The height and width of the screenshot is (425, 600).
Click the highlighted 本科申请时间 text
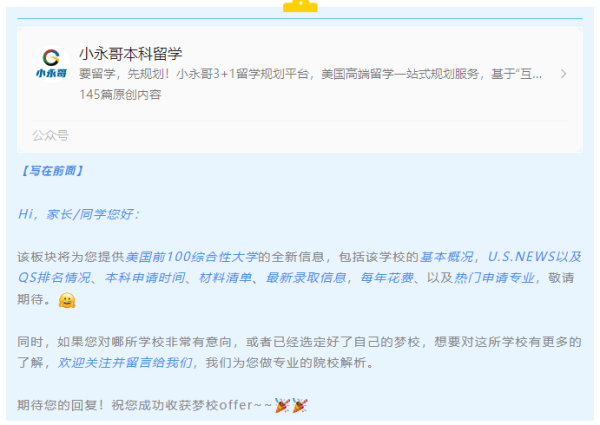(145, 278)
